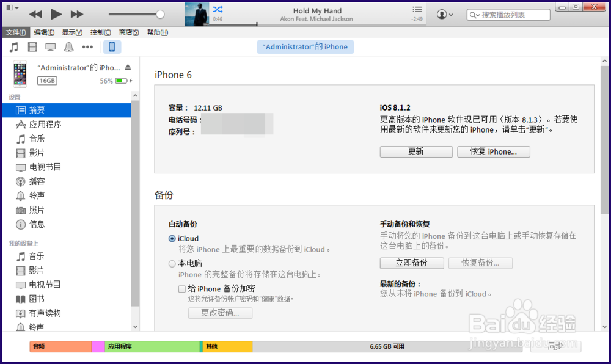611x364 pixels.
Task: Open the window sidebar menu dropdown
Action: point(12,7)
